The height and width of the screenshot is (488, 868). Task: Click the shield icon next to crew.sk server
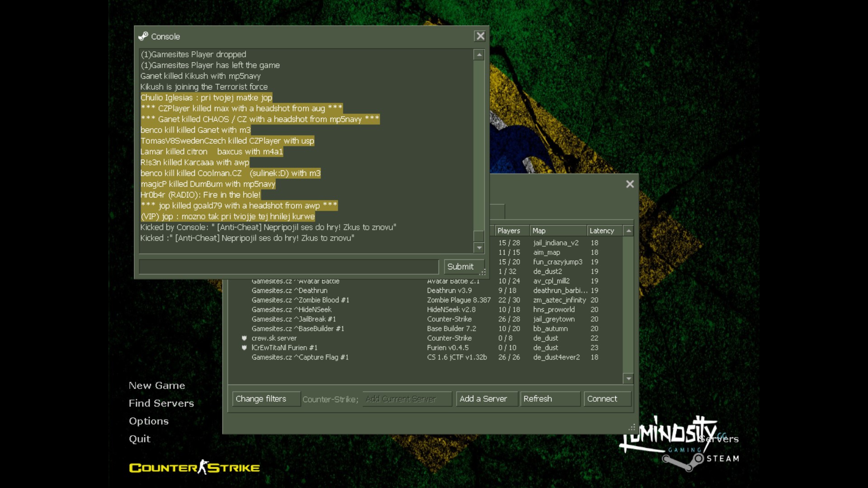(244, 338)
